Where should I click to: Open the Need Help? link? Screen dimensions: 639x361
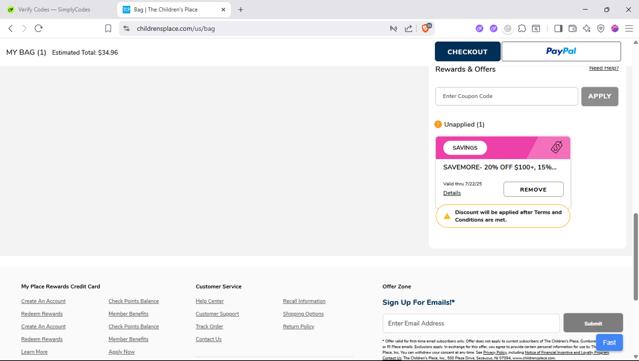[604, 68]
